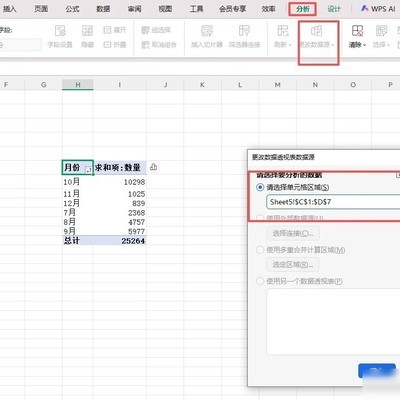Click the blue confirm button in dialog

[377, 371]
